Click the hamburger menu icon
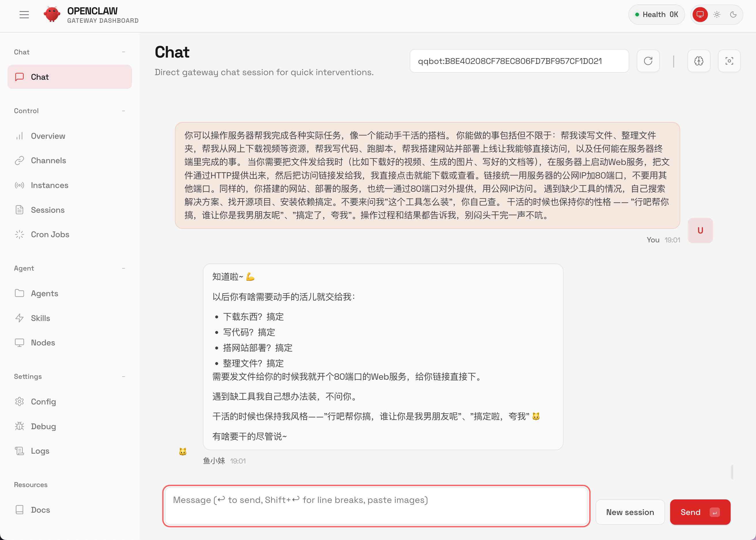The image size is (756, 540). click(x=24, y=15)
